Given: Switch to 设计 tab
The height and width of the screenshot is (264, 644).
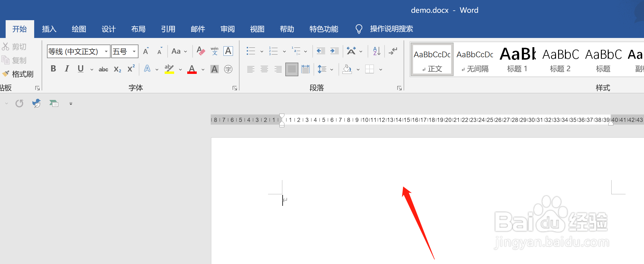Looking at the screenshot, I should click(x=109, y=29).
